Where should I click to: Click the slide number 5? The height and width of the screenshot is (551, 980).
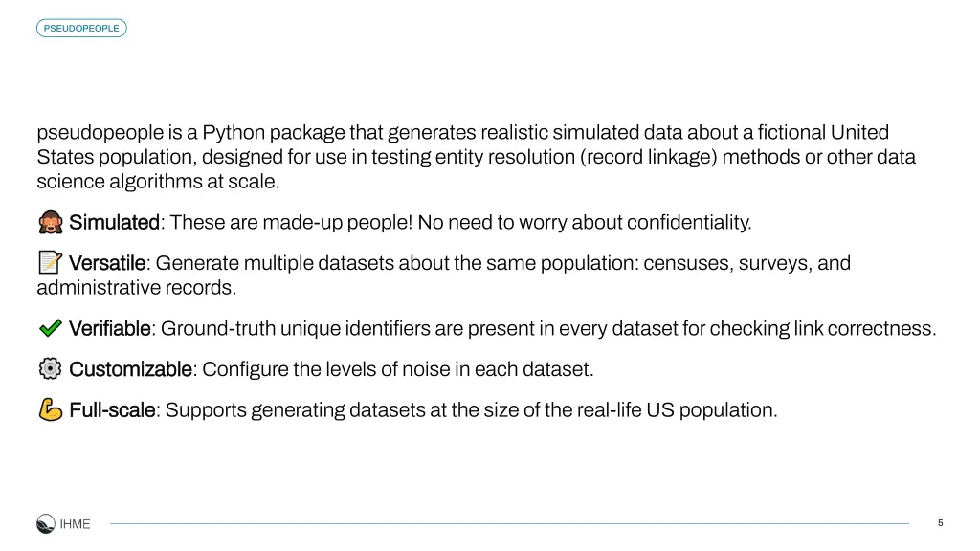[940, 523]
